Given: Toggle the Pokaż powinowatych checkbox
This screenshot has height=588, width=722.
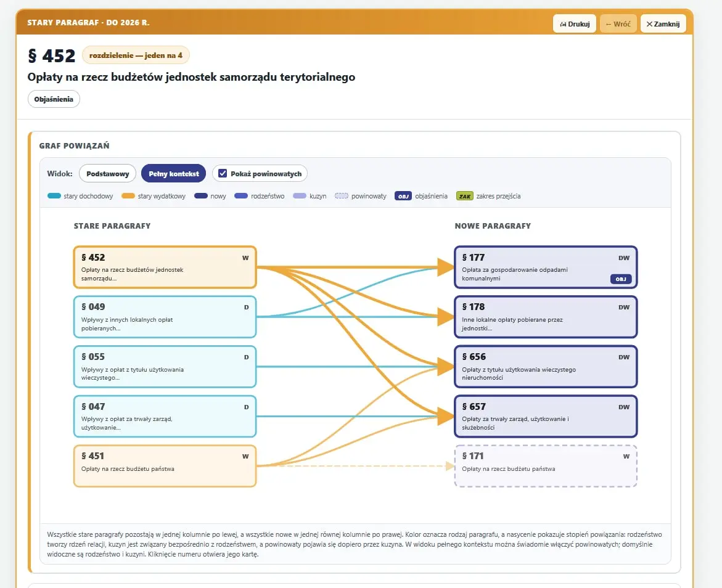Looking at the screenshot, I should 223,173.
